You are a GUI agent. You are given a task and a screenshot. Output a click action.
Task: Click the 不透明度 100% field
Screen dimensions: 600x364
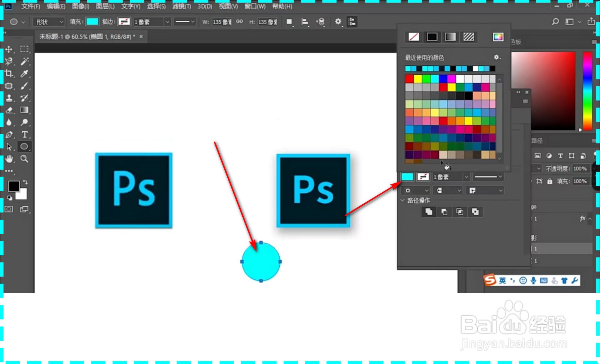[580, 169]
